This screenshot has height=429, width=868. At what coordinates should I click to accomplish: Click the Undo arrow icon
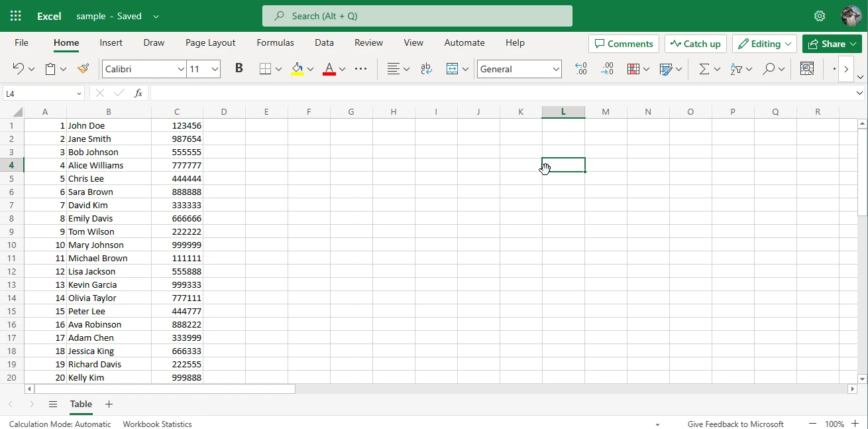18,69
